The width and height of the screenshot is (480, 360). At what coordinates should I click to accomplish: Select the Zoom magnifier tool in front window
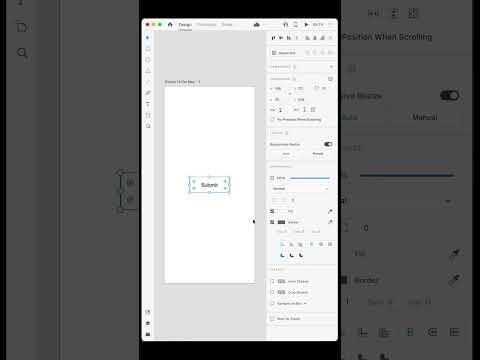[148, 126]
